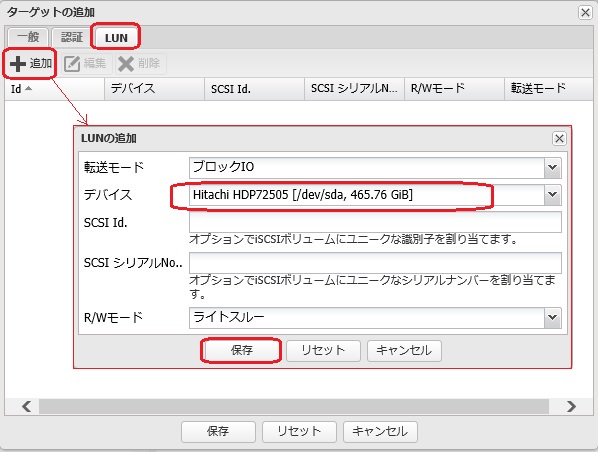Click the horizontal scrollbar track at bottom
The height and width of the screenshot is (452, 598).
tap(294, 406)
